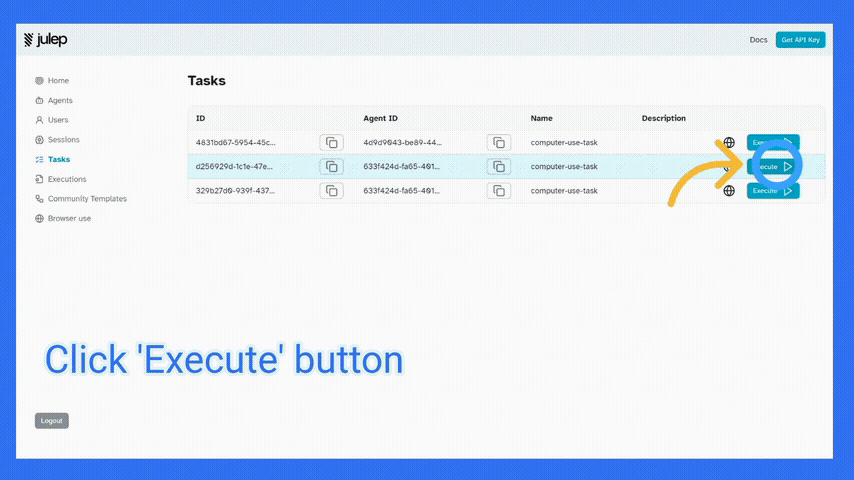This screenshot has height=480, width=854.
Task: Open the Users page
Action: [x=58, y=120]
